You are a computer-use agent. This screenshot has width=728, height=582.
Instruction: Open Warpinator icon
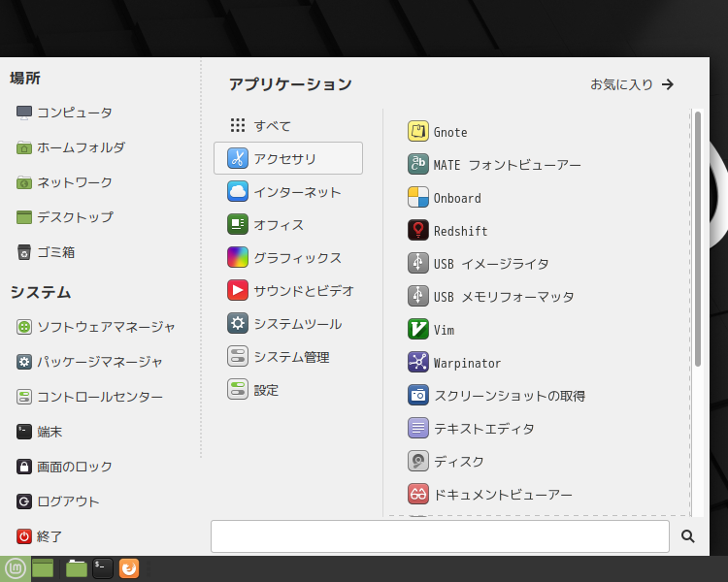(x=417, y=362)
